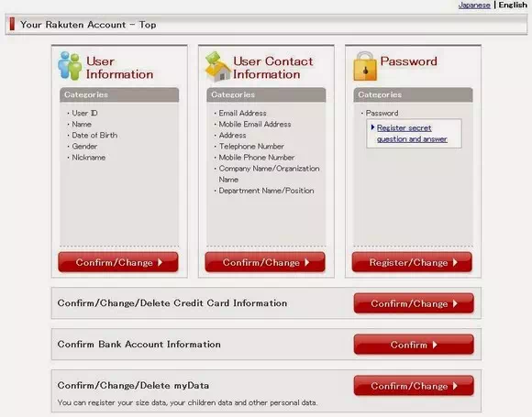The width and height of the screenshot is (532, 417).
Task: Select English language option
Action: tap(513, 5)
